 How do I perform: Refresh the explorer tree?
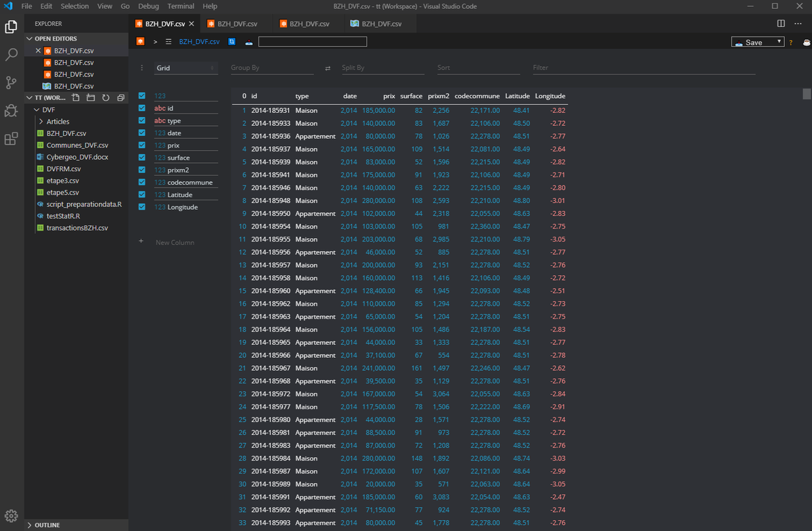(x=106, y=97)
